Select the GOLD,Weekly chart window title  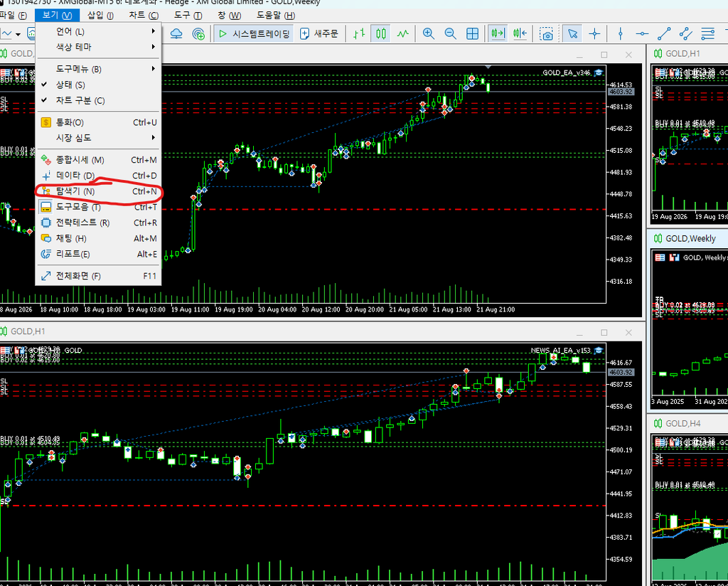tap(690, 239)
